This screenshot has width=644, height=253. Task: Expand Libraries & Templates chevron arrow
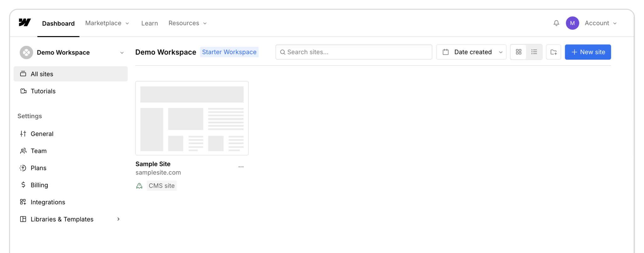119,219
